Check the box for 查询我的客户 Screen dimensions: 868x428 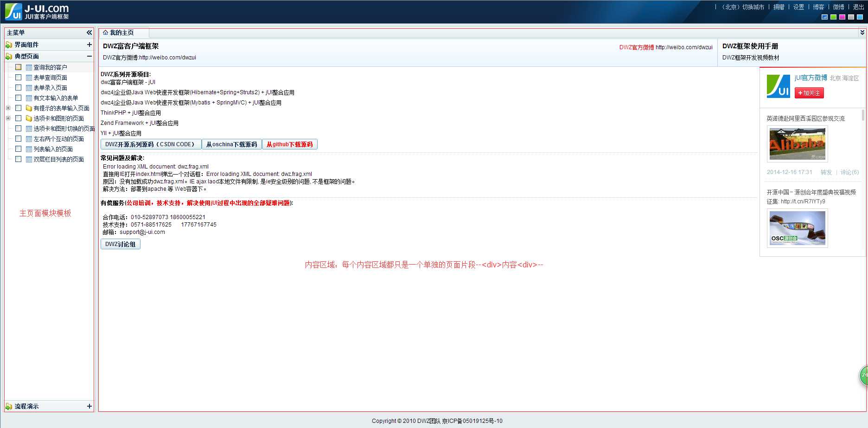(19, 67)
